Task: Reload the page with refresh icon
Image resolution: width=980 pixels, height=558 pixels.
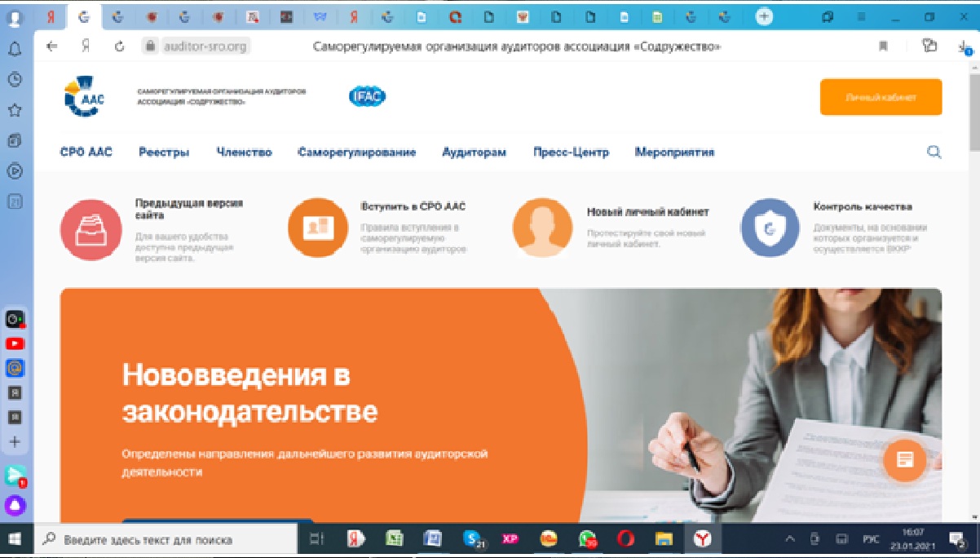Action: click(120, 46)
